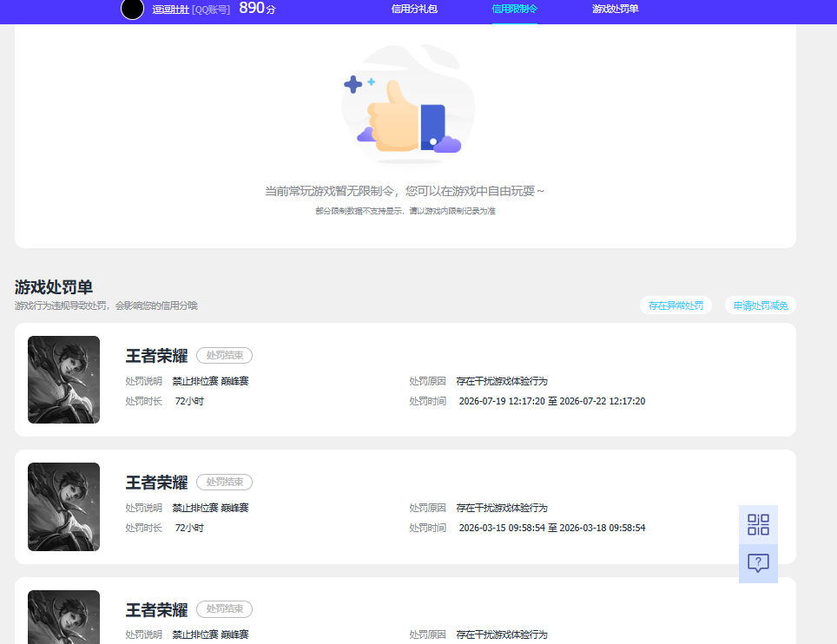Click 72小时 duration in 2026-07-19 card
The height and width of the screenshot is (644, 837).
click(x=189, y=401)
